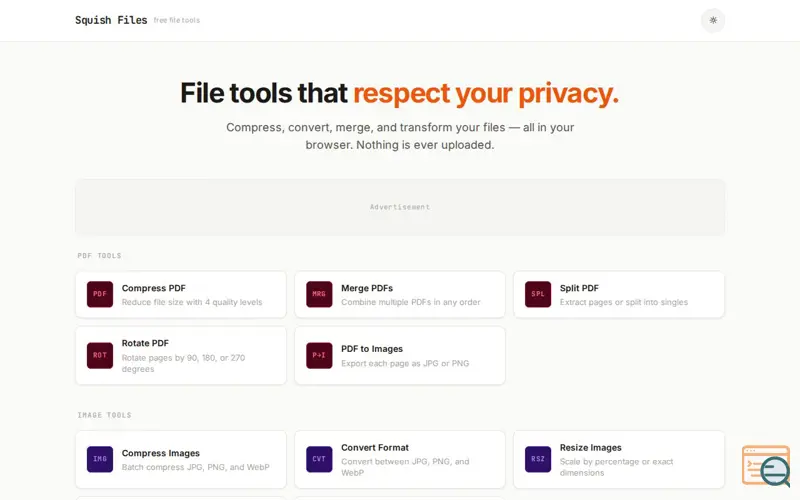Click the SPL icon on Split PDF

pyautogui.click(x=538, y=294)
